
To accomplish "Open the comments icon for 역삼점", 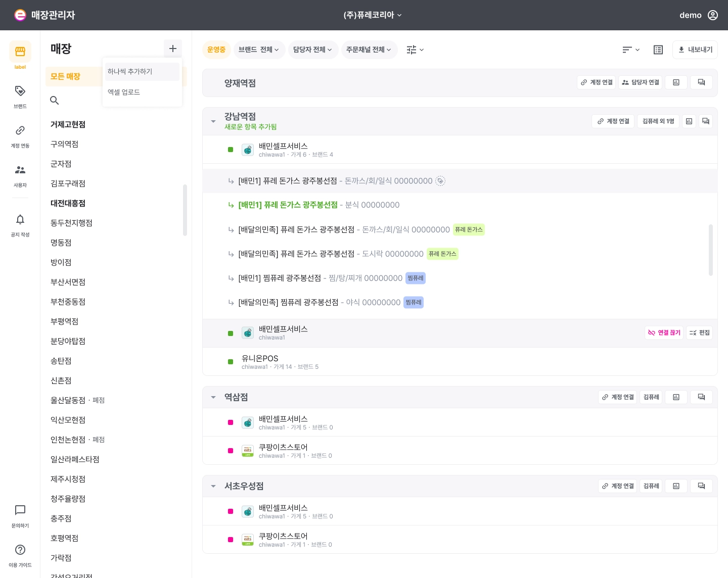I will 701,397.
